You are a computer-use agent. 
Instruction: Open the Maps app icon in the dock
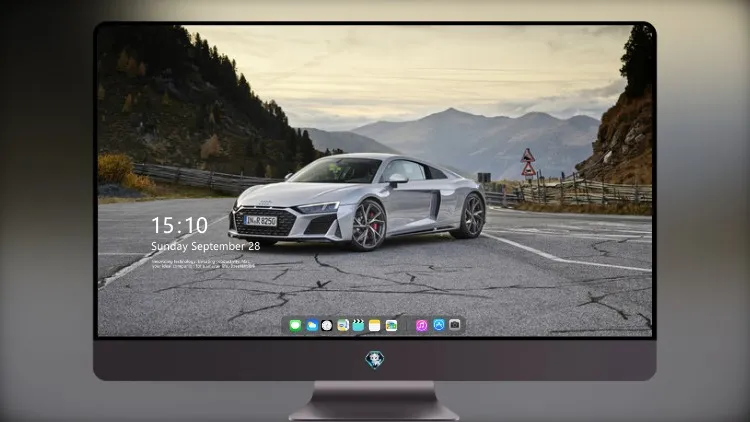point(343,326)
